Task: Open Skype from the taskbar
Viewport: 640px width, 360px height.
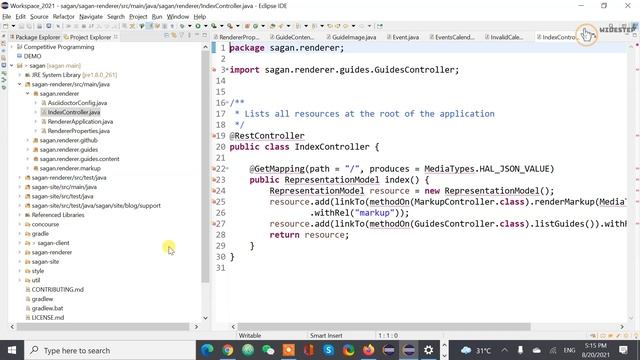Action: 329,350
